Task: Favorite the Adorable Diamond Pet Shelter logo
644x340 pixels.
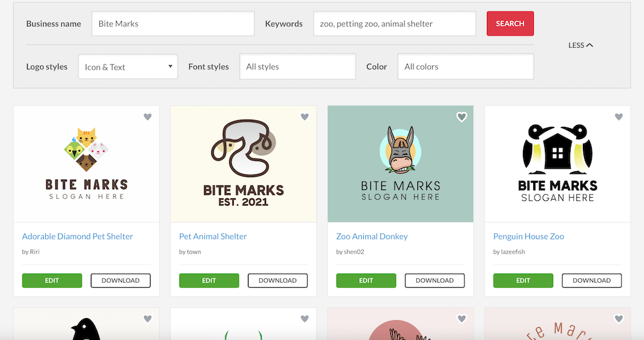Action: click(x=147, y=117)
